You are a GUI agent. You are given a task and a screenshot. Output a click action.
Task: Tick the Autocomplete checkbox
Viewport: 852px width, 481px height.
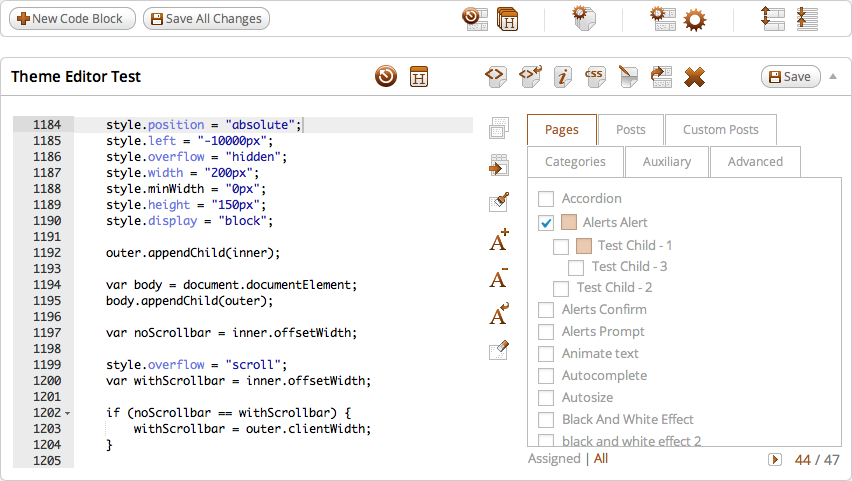tap(546, 376)
